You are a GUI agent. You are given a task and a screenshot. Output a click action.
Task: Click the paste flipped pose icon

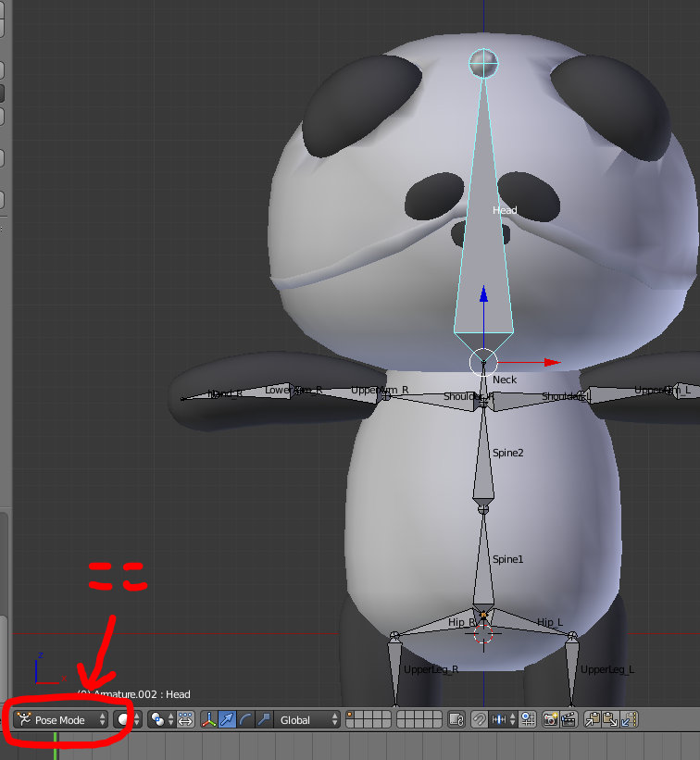629,720
